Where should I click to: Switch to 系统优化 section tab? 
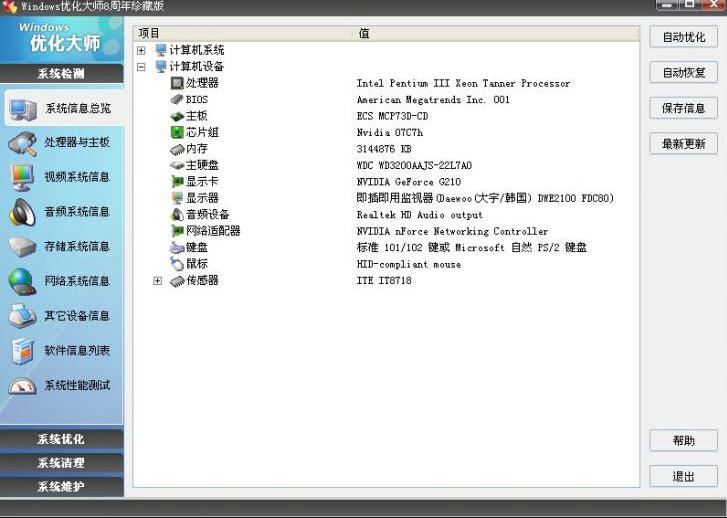pyautogui.click(x=61, y=439)
